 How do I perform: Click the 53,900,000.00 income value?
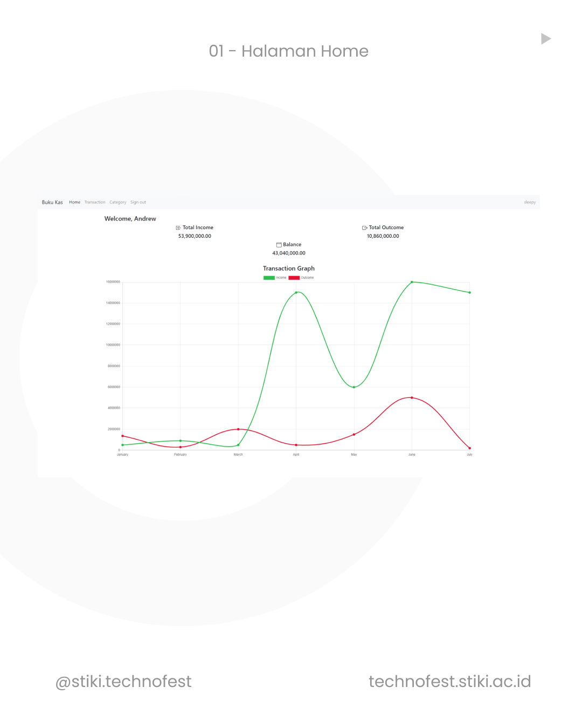(x=195, y=236)
